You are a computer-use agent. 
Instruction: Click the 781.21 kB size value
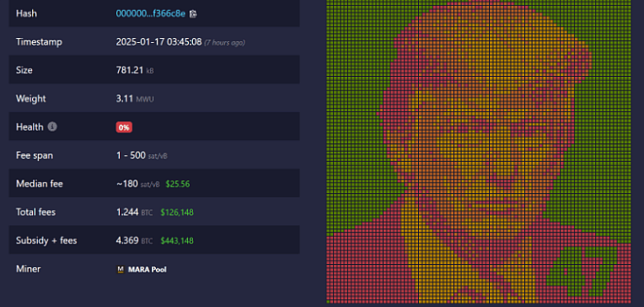pyautogui.click(x=135, y=70)
